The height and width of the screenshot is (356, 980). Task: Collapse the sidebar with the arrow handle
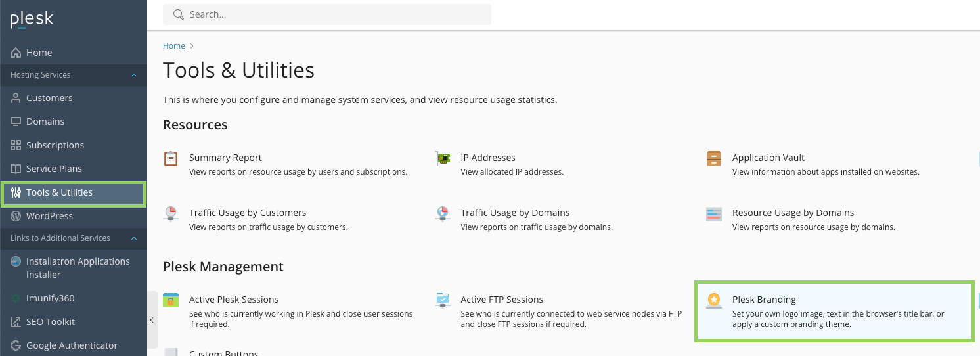tap(152, 320)
